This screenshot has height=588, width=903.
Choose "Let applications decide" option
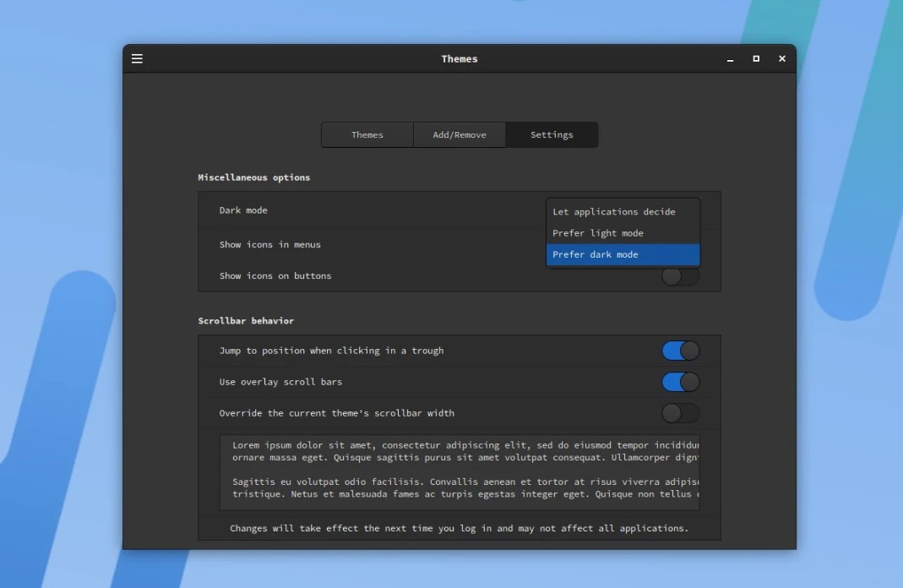pos(623,212)
